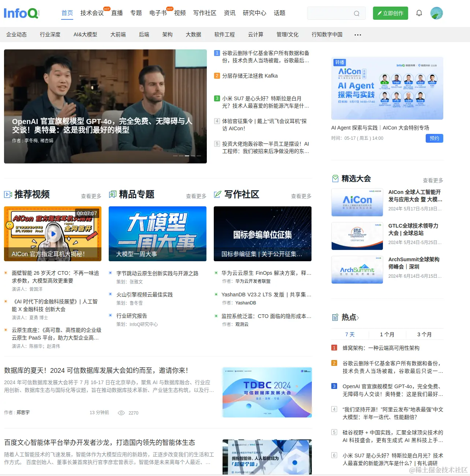The image size is (470, 476).
Task: Switch hot list to 7 天
Action: [x=350, y=334]
